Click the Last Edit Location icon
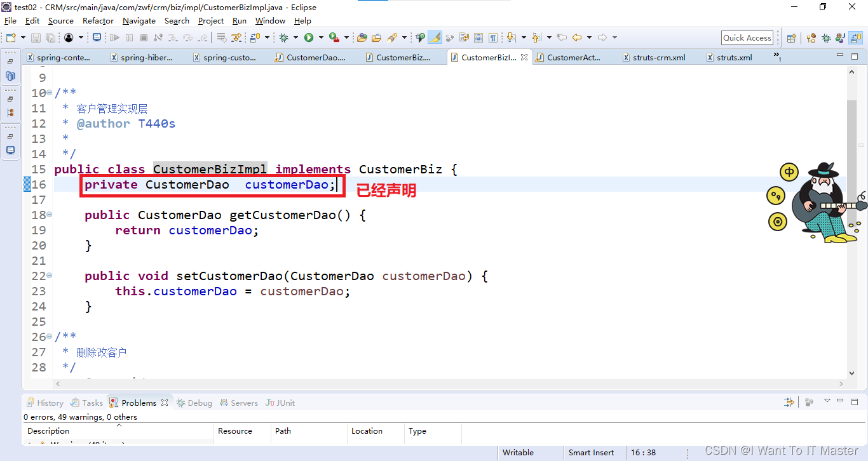 [x=562, y=37]
